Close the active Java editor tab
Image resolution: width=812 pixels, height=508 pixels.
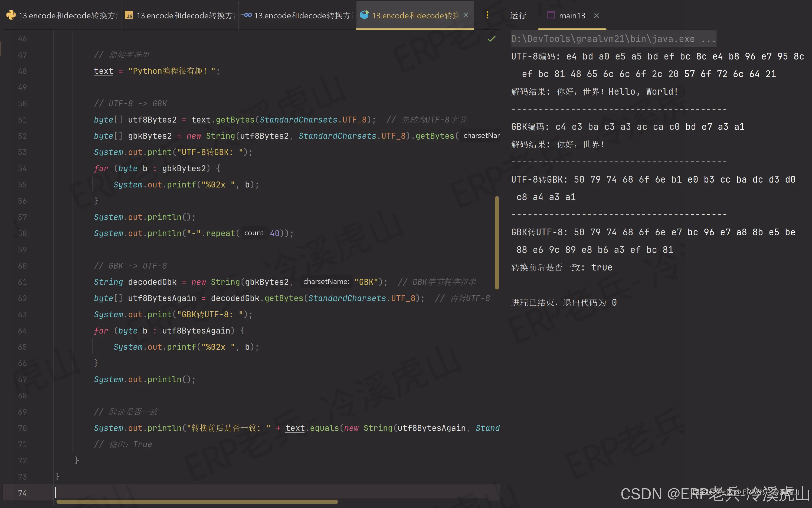tap(466, 15)
